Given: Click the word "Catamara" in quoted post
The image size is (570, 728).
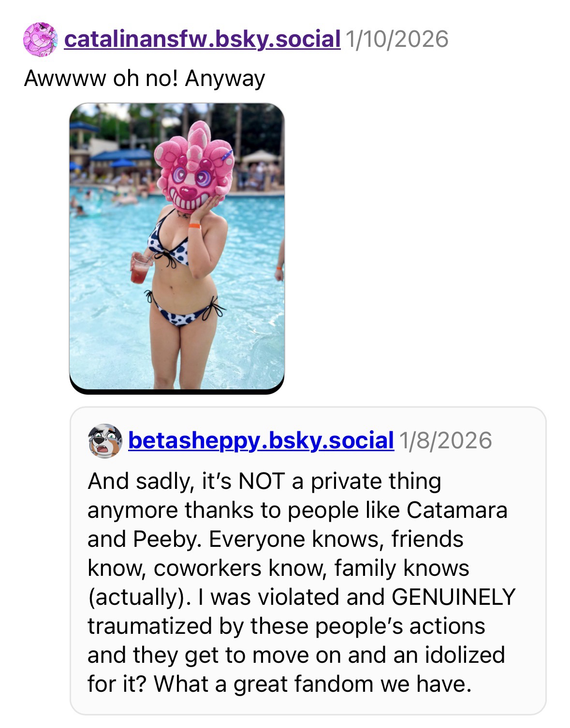Looking at the screenshot, I should [457, 510].
